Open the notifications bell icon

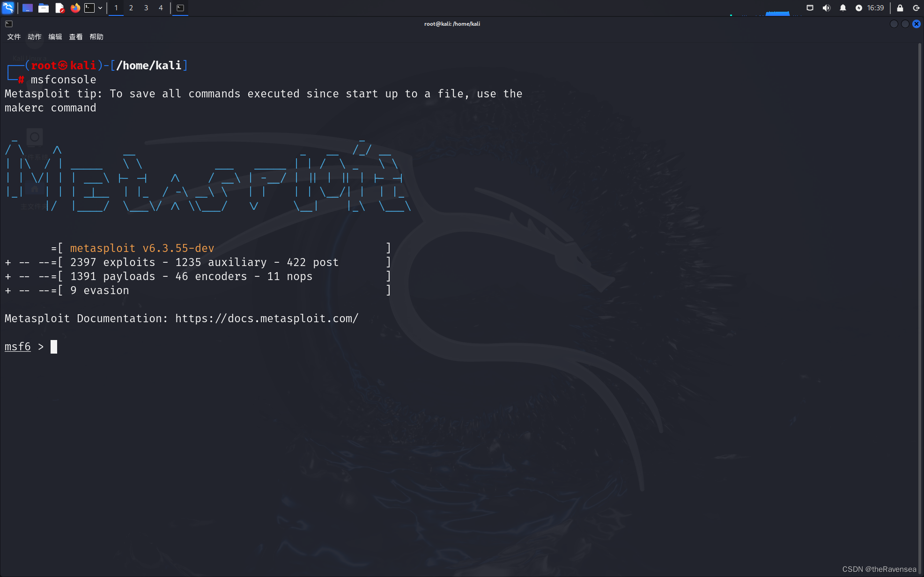843,8
